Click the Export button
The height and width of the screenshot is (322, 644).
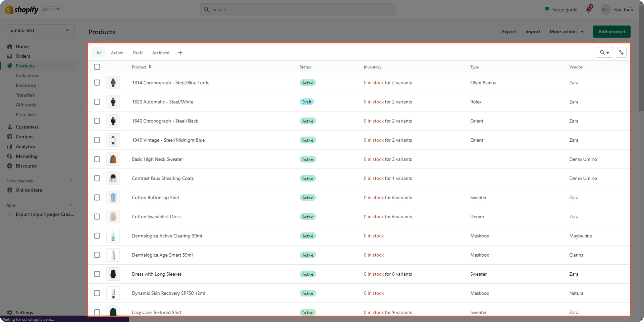(509, 32)
